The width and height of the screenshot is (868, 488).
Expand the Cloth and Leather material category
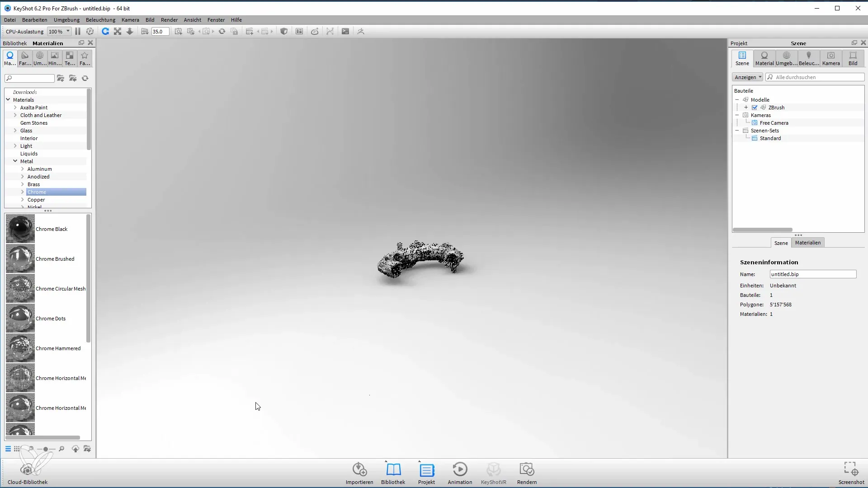coord(15,114)
